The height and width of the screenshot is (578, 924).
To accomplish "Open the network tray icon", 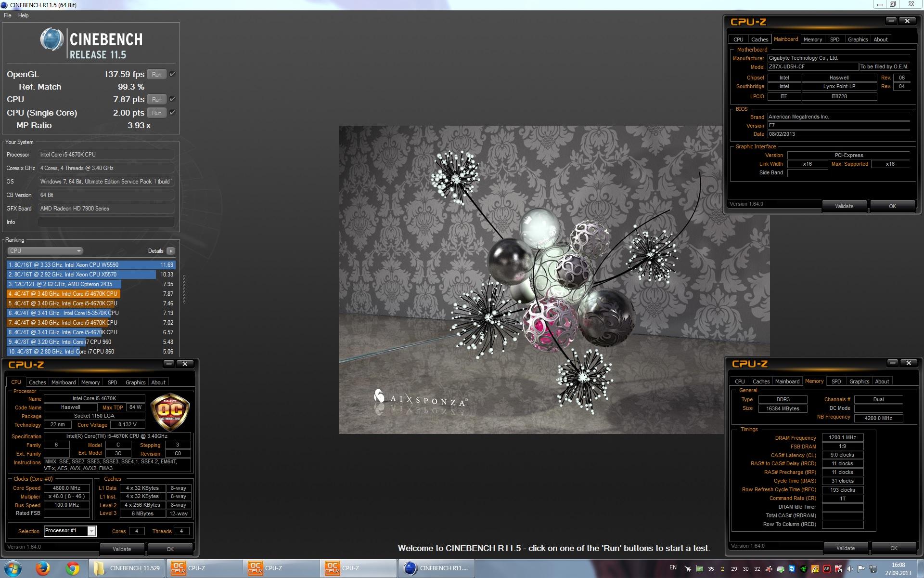I will tap(873, 569).
